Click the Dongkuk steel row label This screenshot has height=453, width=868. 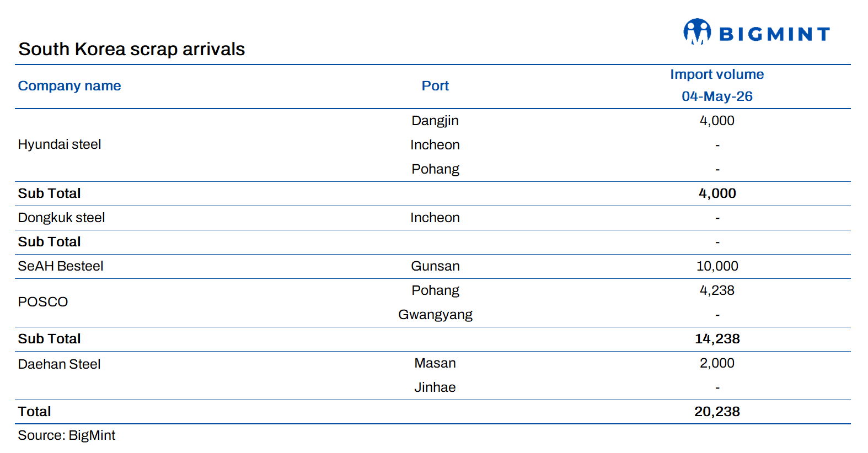tap(61, 218)
